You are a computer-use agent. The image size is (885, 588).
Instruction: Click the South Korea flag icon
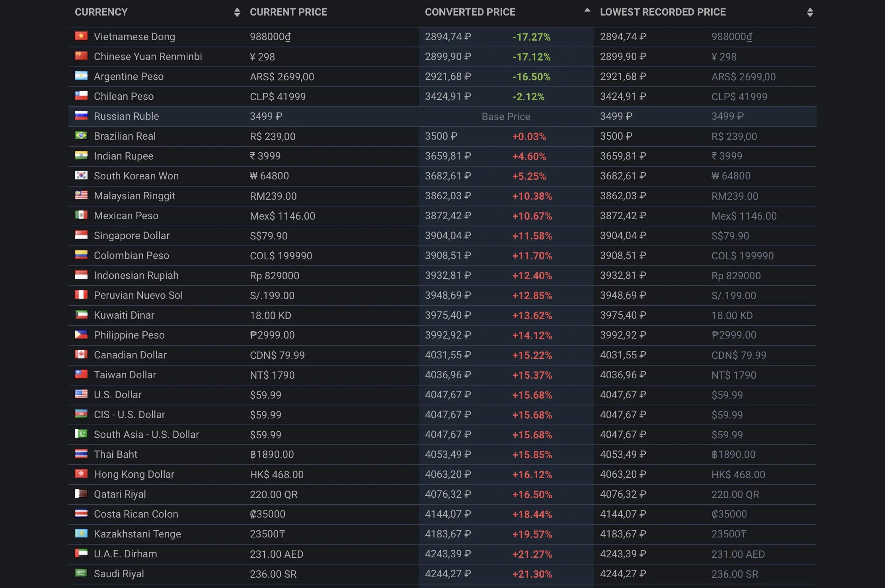[x=81, y=175]
